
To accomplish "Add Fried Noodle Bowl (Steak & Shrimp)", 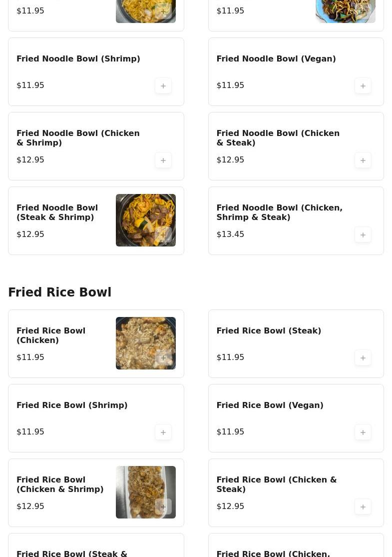I will coord(163,235).
